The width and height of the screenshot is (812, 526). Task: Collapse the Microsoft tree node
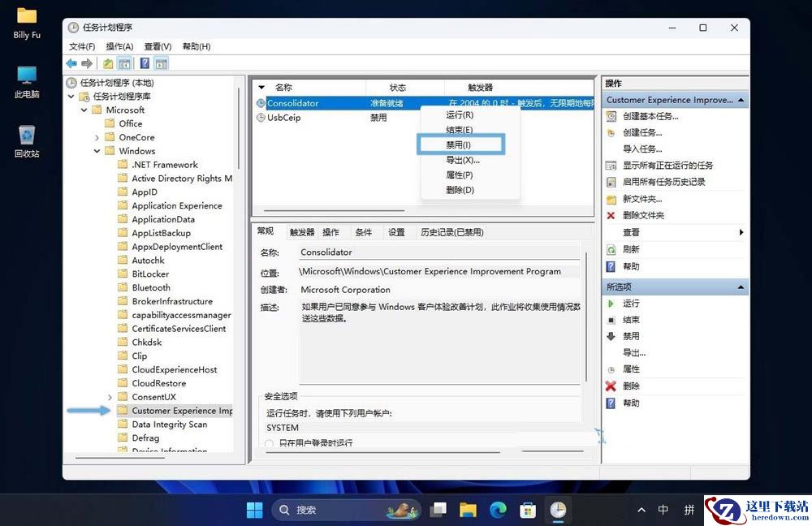pyautogui.click(x=84, y=110)
